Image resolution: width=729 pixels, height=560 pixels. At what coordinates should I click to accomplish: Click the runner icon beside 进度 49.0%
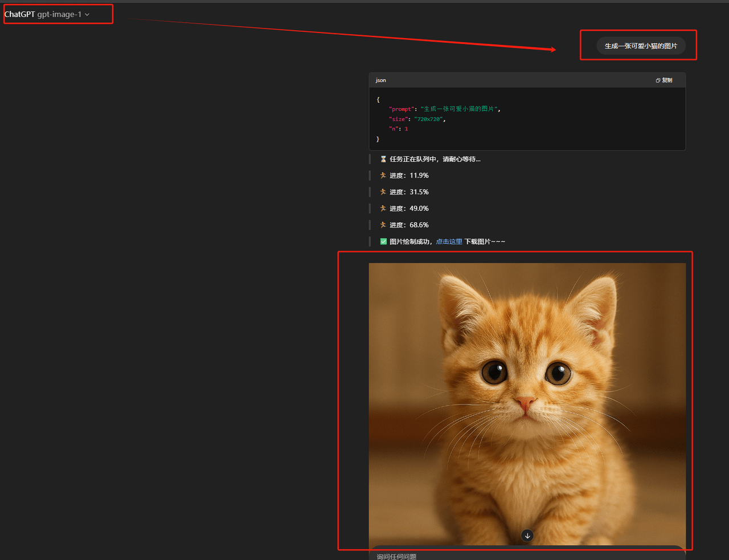click(383, 209)
